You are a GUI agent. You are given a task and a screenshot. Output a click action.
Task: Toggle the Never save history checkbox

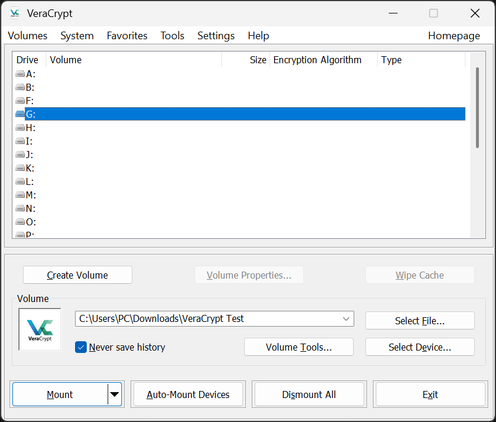(81, 347)
